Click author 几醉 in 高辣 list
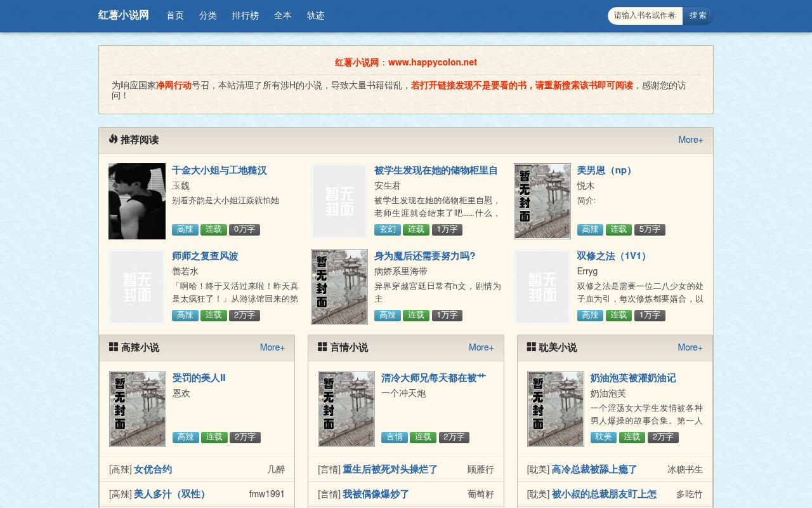This screenshot has height=508, width=812. pos(276,469)
